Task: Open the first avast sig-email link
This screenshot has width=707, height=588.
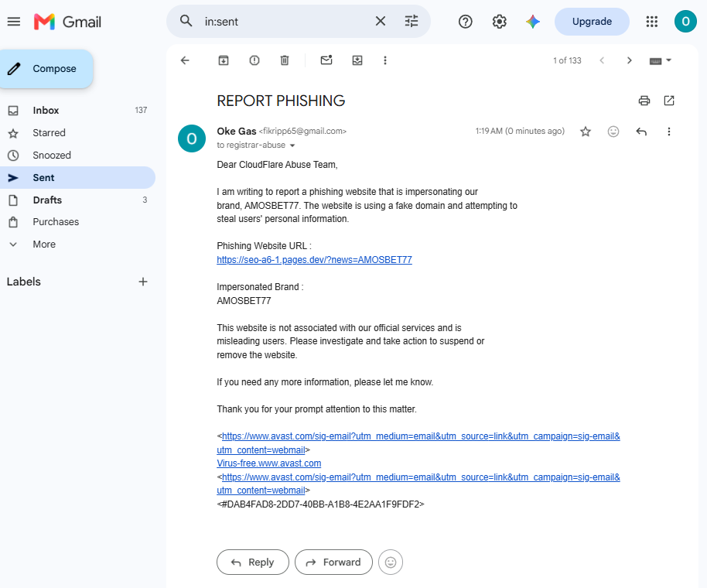Action: click(421, 436)
